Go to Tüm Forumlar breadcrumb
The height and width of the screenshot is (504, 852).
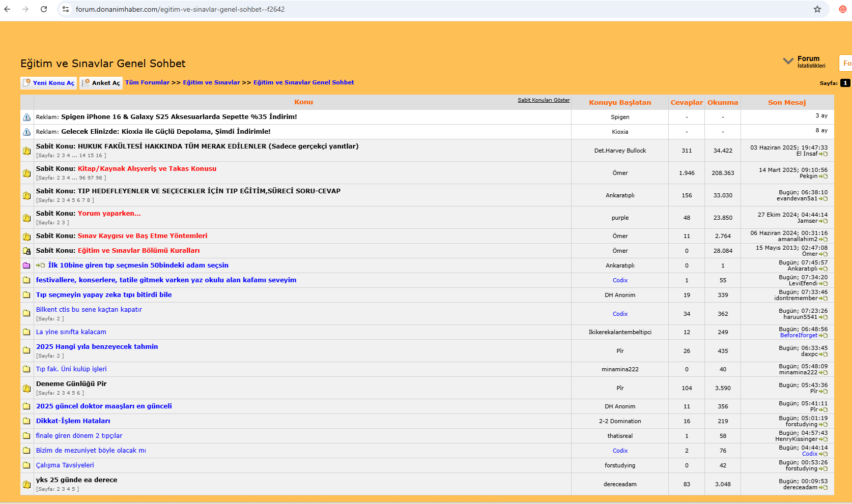coord(147,82)
